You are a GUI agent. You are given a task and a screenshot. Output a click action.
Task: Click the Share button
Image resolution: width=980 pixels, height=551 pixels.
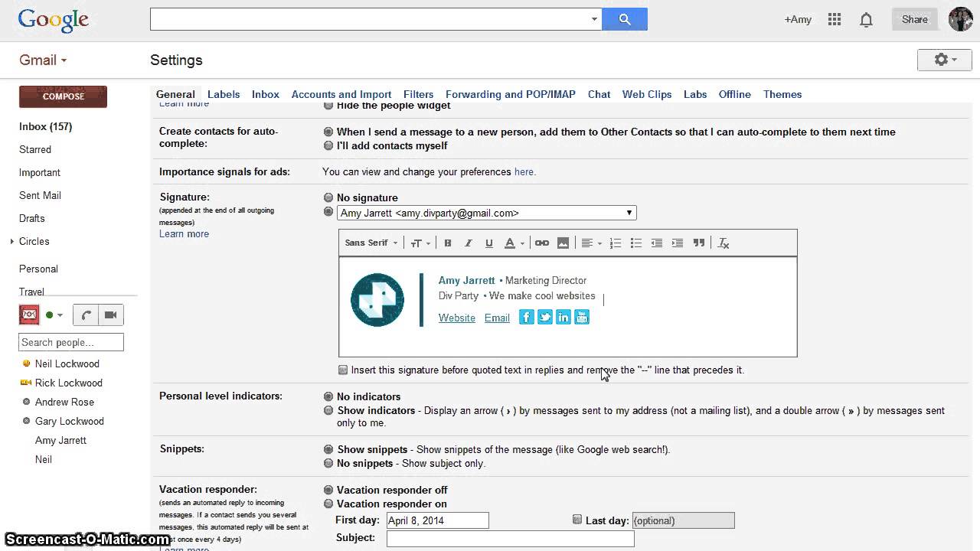pos(914,19)
